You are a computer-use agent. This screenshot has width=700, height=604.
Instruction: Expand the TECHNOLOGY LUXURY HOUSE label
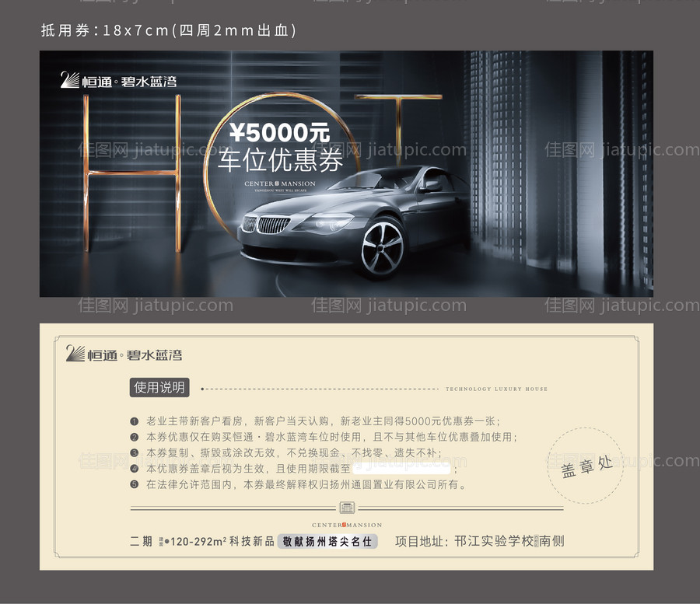pyautogui.click(x=496, y=389)
